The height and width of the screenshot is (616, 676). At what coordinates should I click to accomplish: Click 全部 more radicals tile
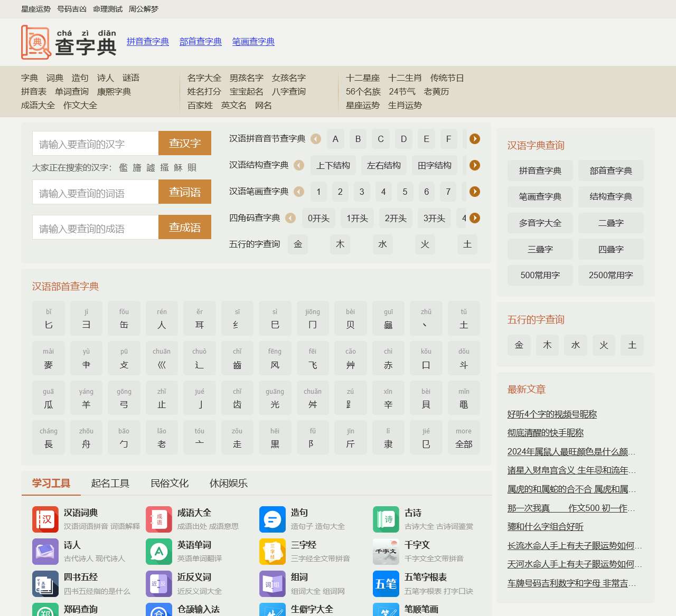tap(464, 438)
